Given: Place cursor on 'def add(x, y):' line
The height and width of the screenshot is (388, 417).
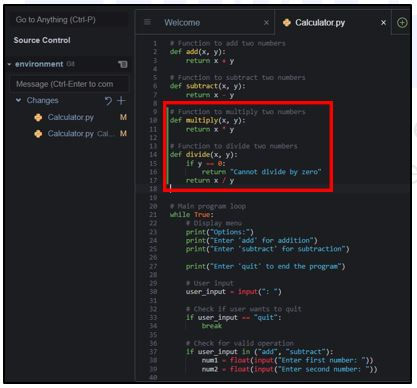Looking at the screenshot, I should coord(198,52).
